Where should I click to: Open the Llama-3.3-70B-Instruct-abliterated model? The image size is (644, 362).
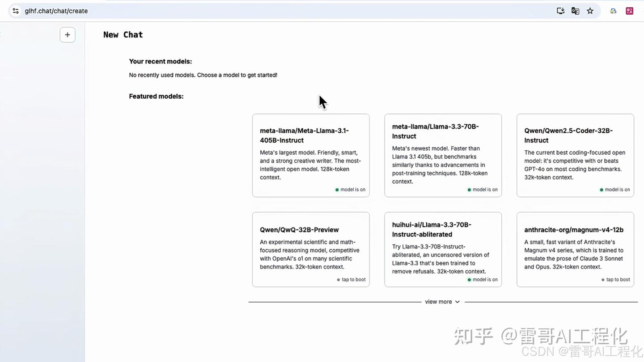pyautogui.click(x=443, y=249)
